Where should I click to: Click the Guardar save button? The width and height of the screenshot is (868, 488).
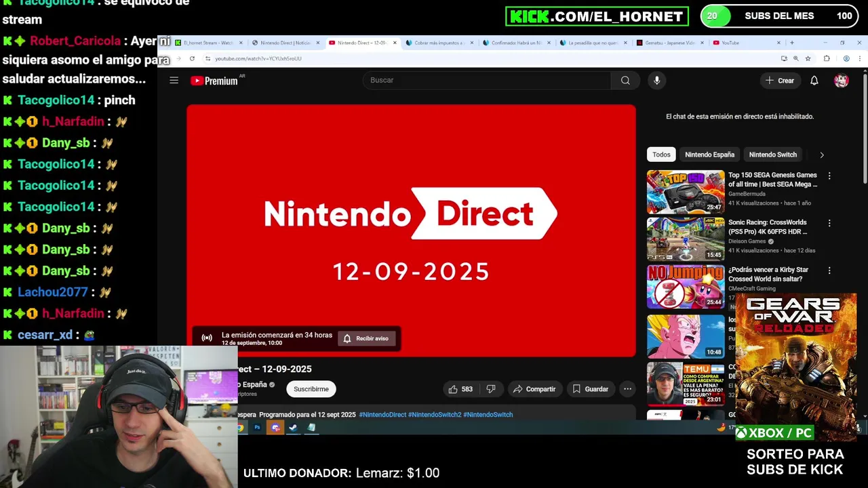click(x=590, y=389)
